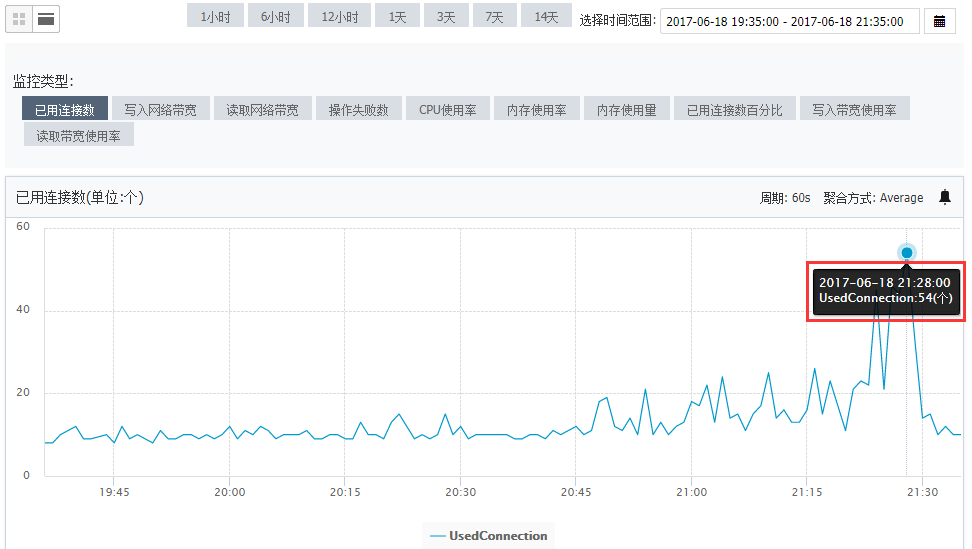Toggle UsedConnection legend series
The height and width of the screenshot is (549, 972).
point(488,535)
